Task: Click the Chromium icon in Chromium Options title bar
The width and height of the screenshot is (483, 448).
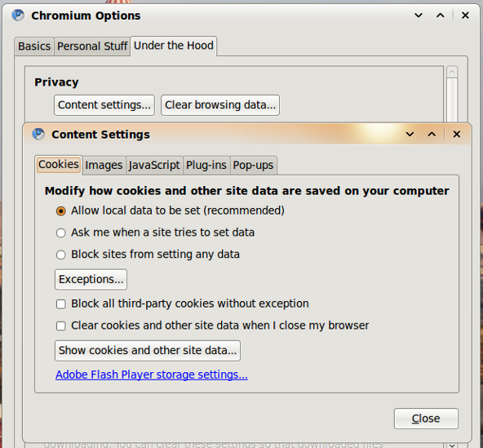Action: [18, 16]
